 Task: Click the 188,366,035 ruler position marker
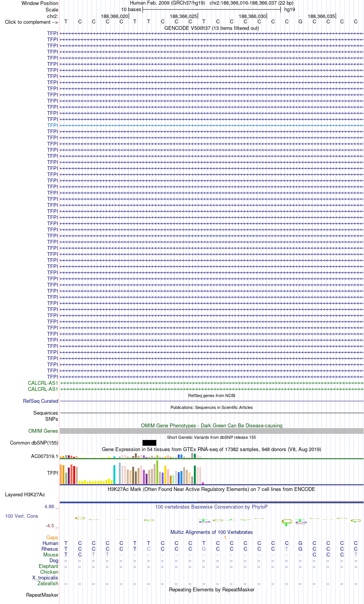pyautogui.click(x=321, y=16)
